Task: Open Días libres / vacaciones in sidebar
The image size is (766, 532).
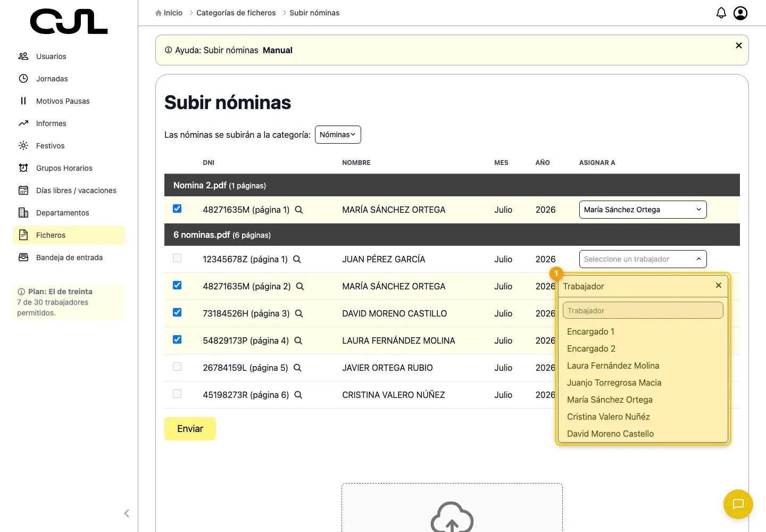Action: pos(69,190)
